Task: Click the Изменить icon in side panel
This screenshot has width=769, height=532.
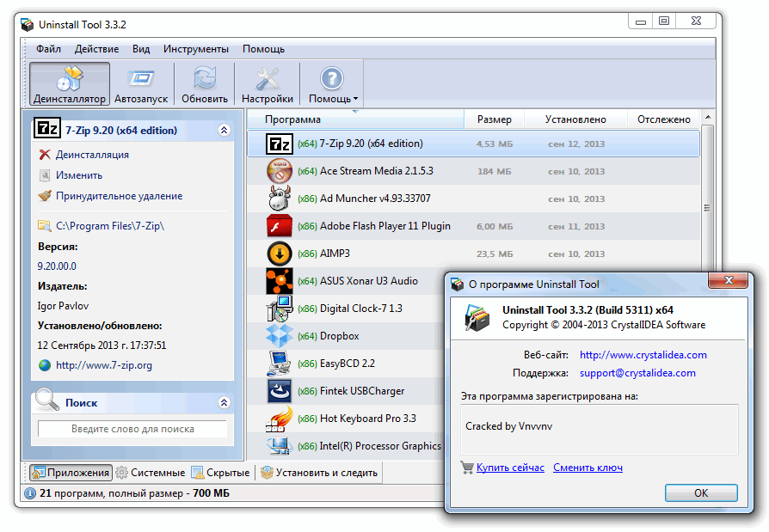Action: 45,175
